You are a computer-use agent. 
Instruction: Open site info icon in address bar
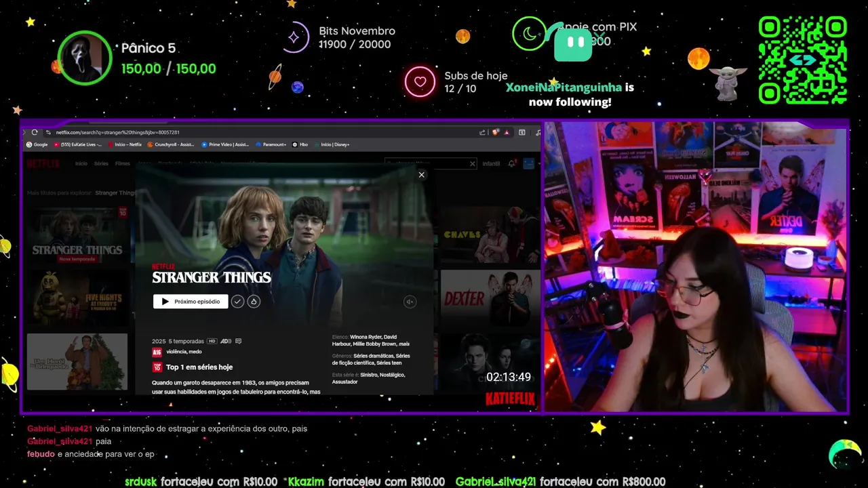coord(48,132)
